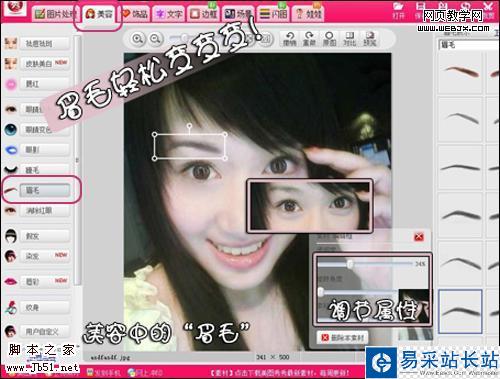Select the highlighted bottom eyebrow thumbnail
500x379 pixels.
[460, 311]
